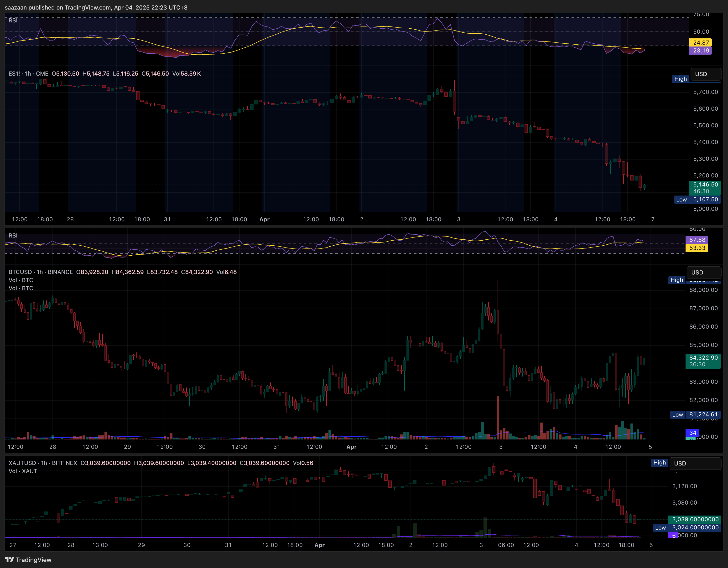Click 3,120.00 on the XAUTUSD price axis

(684, 486)
